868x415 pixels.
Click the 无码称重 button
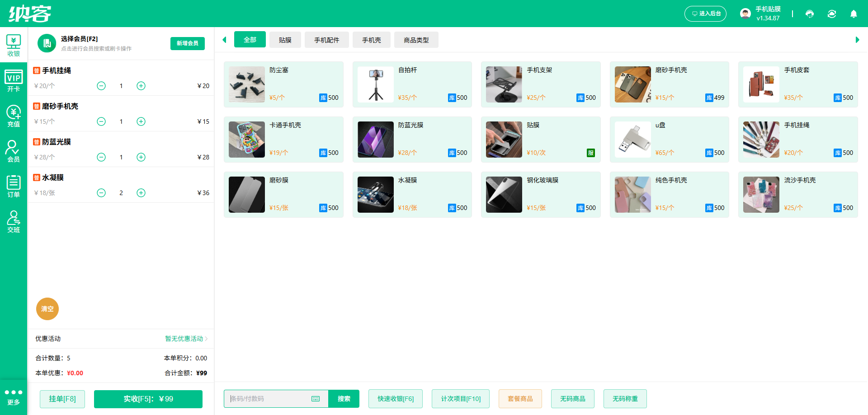click(x=625, y=399)
